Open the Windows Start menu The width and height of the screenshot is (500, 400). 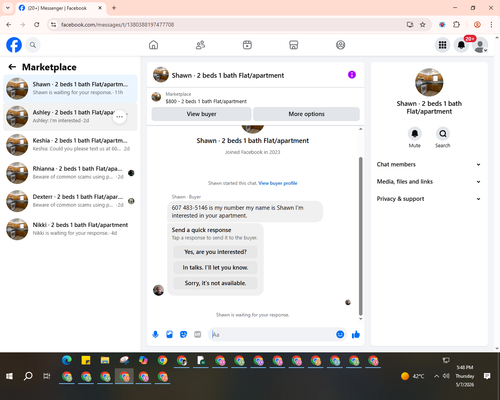point(9,376)
